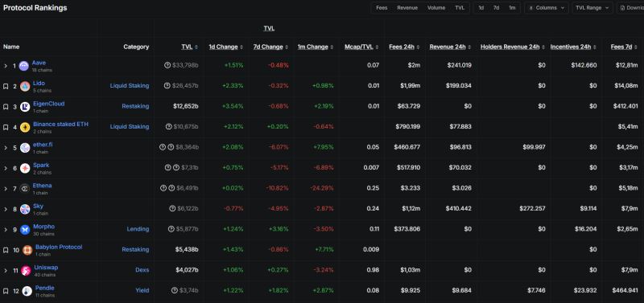644x303 pixels.
Task: Click the EigenCloud logo icon
Action: 25,107
